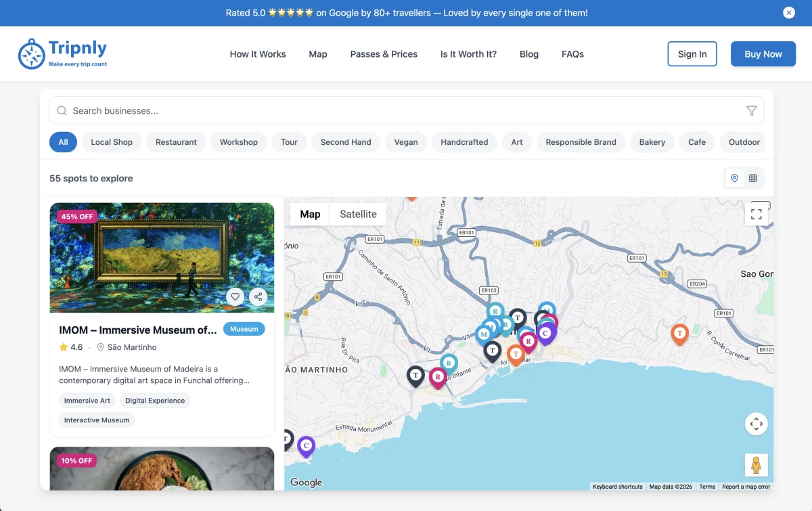Open How It Works page
The height and width of the screenshot is (511, 812).
pyautogui.click(x=258, y=54)
